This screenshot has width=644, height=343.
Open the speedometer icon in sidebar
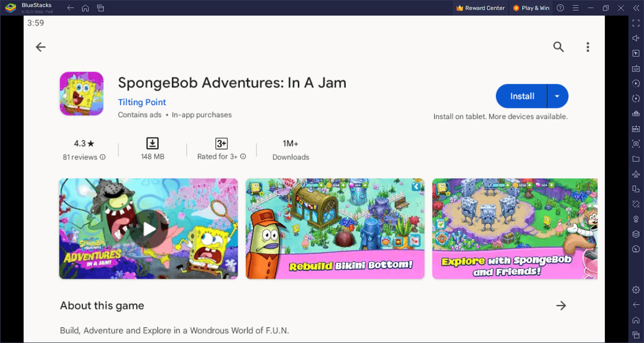(x=636, y=249)
